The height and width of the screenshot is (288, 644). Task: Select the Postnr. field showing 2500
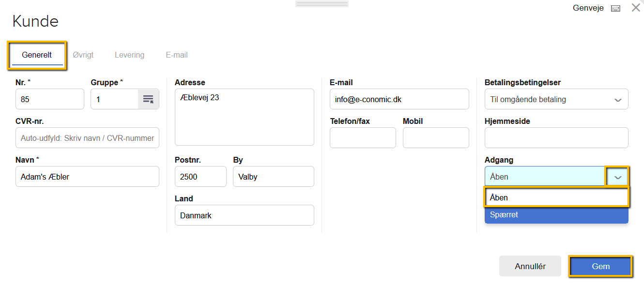(x=200, y=176)
